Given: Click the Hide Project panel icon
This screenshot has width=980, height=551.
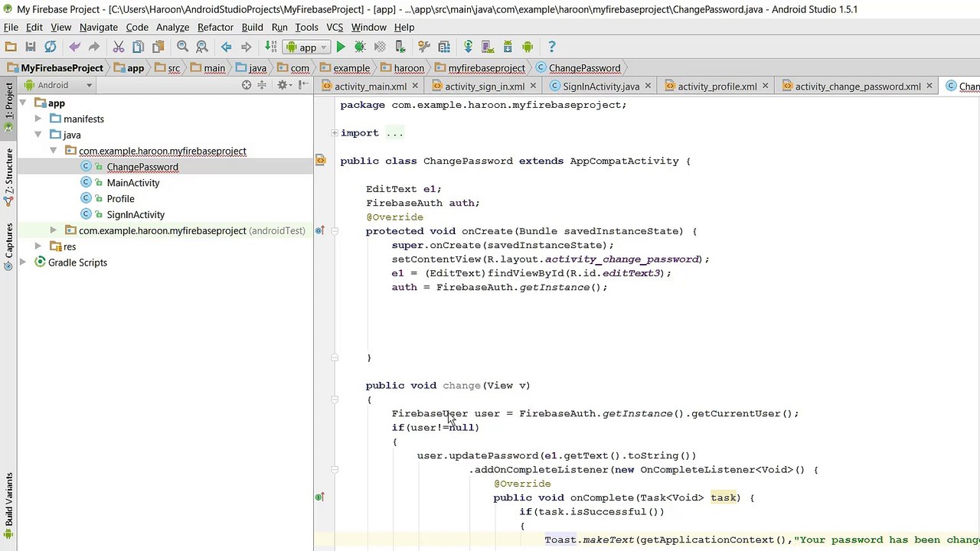Looking at the screenshot, I should 305,85.
